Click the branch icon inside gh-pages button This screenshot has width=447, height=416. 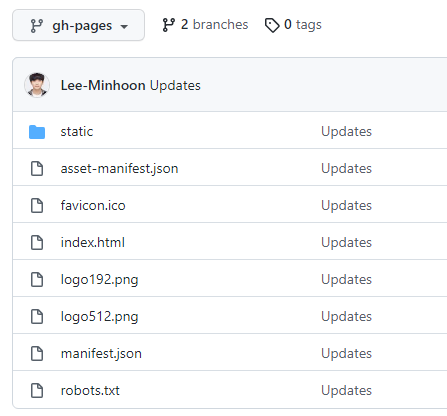(x=36, y=26)
